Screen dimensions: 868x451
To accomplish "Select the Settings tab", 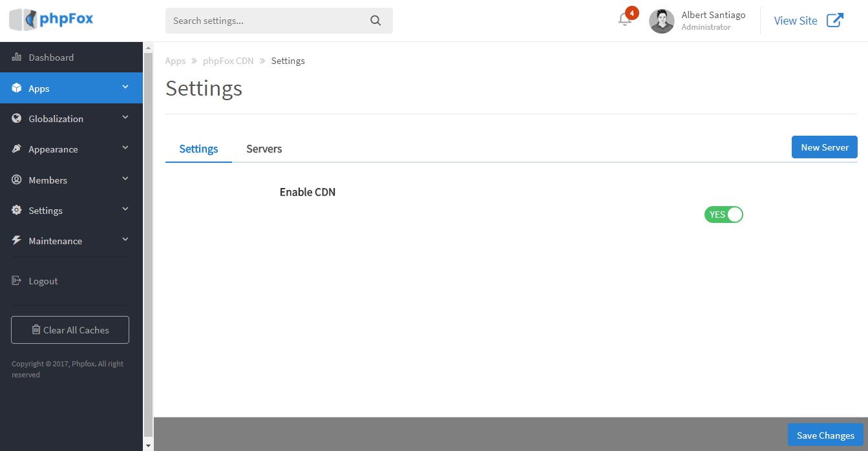I will pyautogui.click(x=198, y=149).
